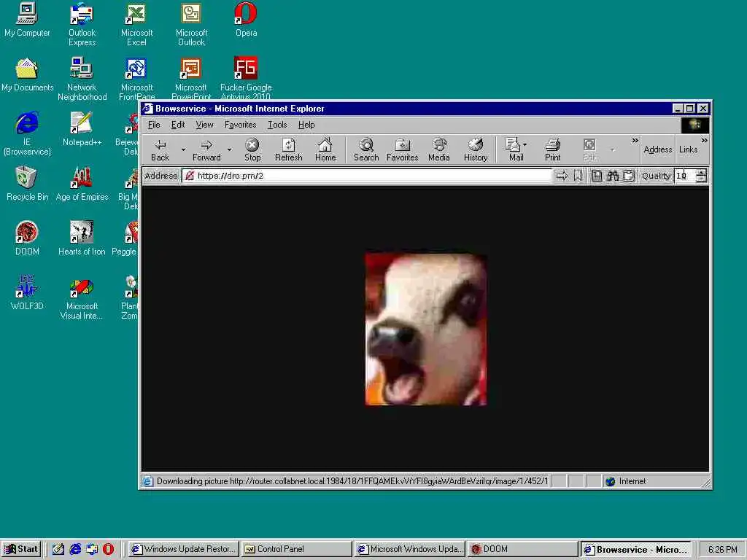Show the browsing History pane
This screenshot has width=747, height=560.
pos(476,149)
